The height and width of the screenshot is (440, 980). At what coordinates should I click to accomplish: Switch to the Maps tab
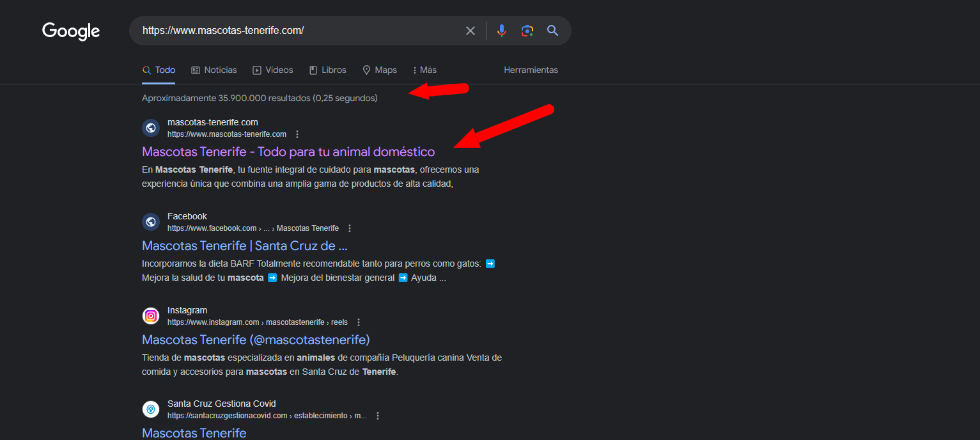[380, 70]
